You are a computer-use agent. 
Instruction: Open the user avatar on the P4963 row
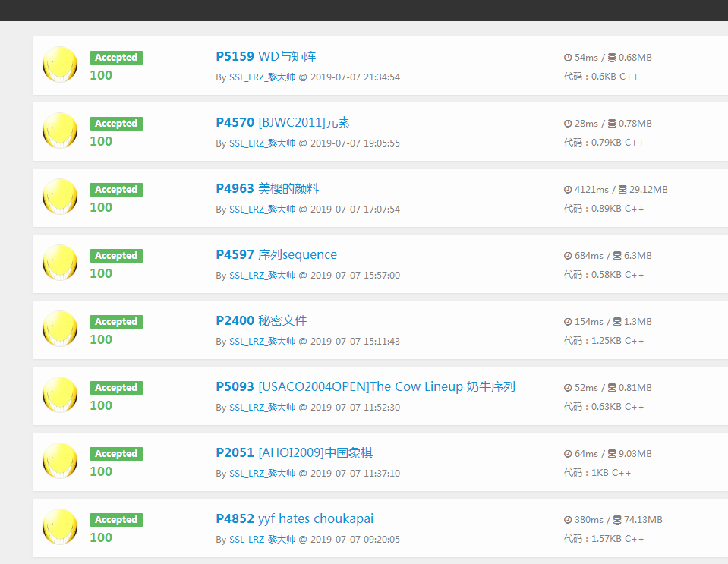(x=60, y=197)
